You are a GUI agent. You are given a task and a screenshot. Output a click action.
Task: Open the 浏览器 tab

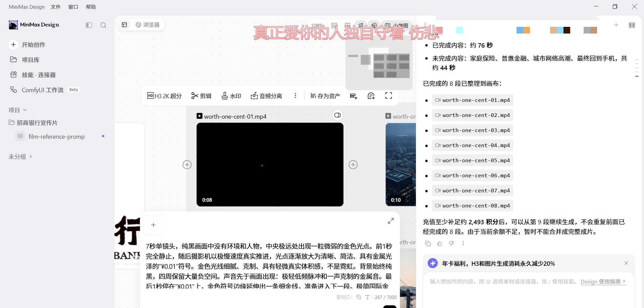[x=148, y=25]
